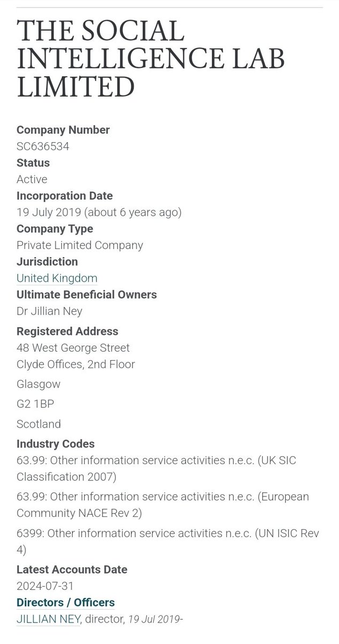Click the latest accounts date 2024-07-31

click(x=45, y=586)
